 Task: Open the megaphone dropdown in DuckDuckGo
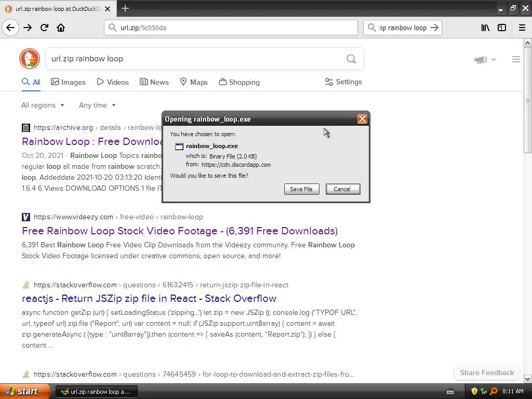point(485,60)
